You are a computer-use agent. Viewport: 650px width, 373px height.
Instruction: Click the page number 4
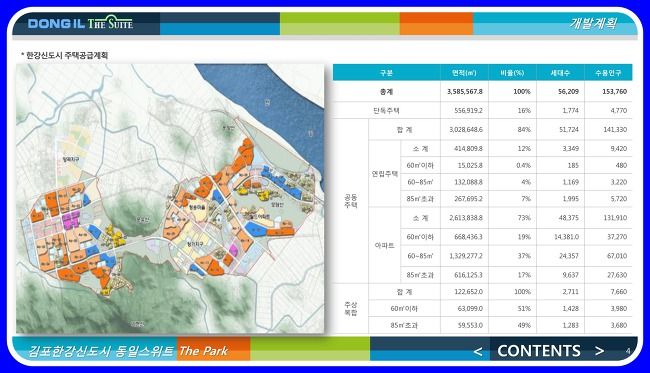click(x=628, y=351)
